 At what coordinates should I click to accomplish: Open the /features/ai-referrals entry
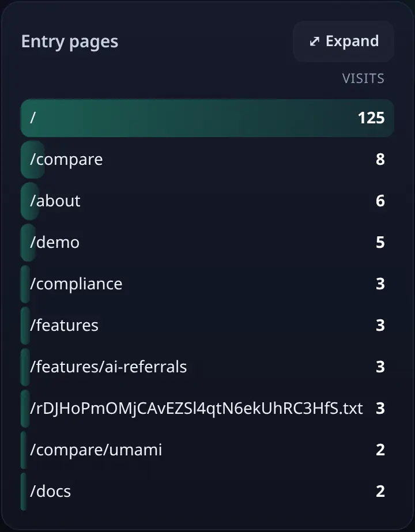tap(207, 367)
